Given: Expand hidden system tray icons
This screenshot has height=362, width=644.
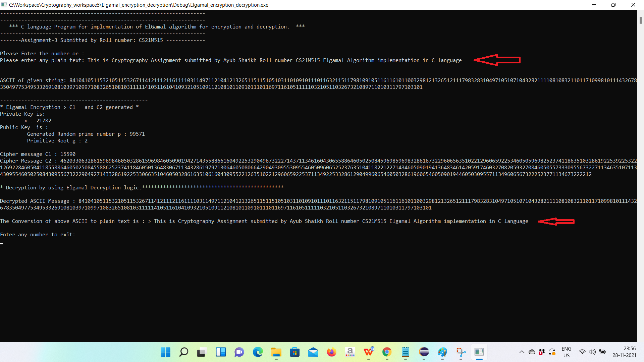Looking at the screenshot, I should click(522, 352).
